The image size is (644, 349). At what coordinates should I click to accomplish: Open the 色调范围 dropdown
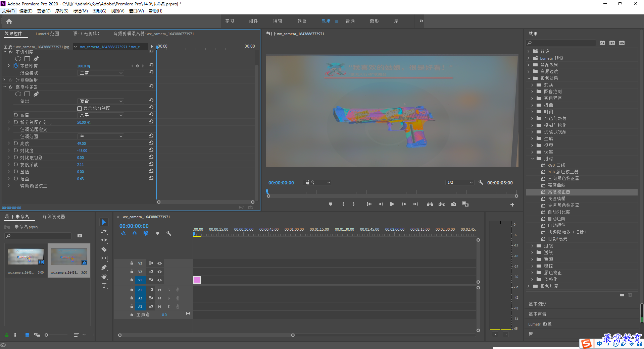pyautogui.click(x=101, y=136)
